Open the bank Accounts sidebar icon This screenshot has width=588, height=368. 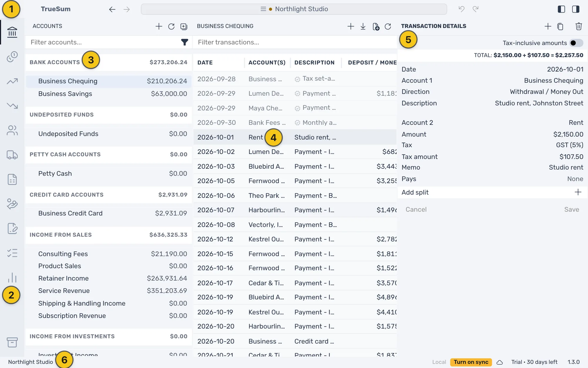(x=12, y=32)
